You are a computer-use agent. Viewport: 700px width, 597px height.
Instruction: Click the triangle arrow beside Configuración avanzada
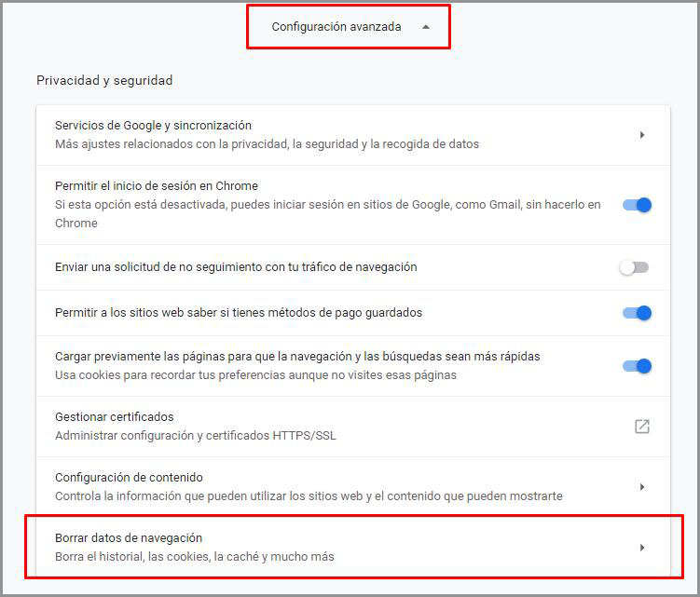coord(426,27)
